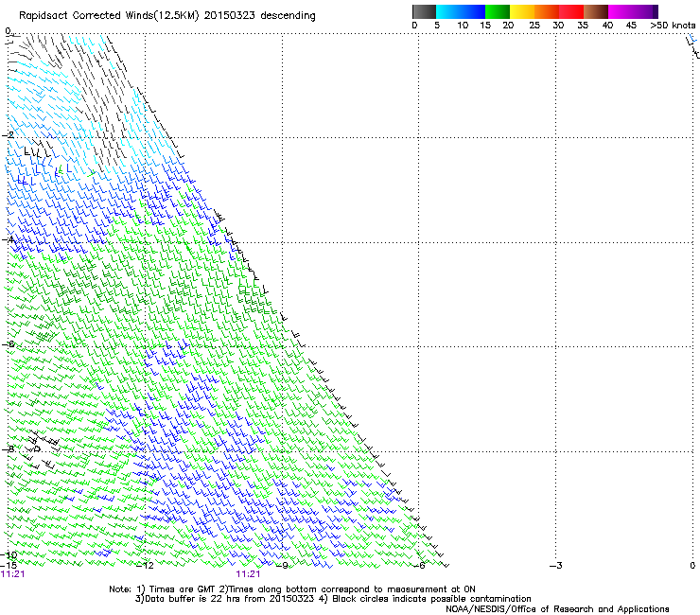Click the green 15–20 knots color swatch

click(x=498, y=11)
